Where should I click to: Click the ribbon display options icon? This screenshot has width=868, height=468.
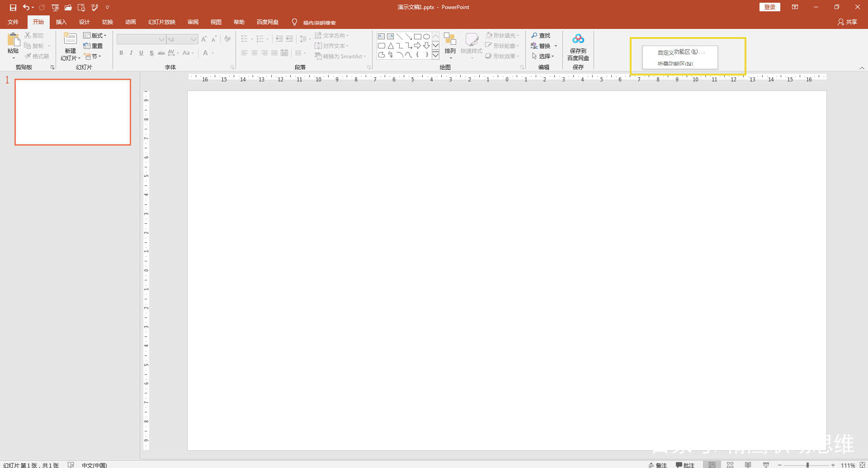795,7
